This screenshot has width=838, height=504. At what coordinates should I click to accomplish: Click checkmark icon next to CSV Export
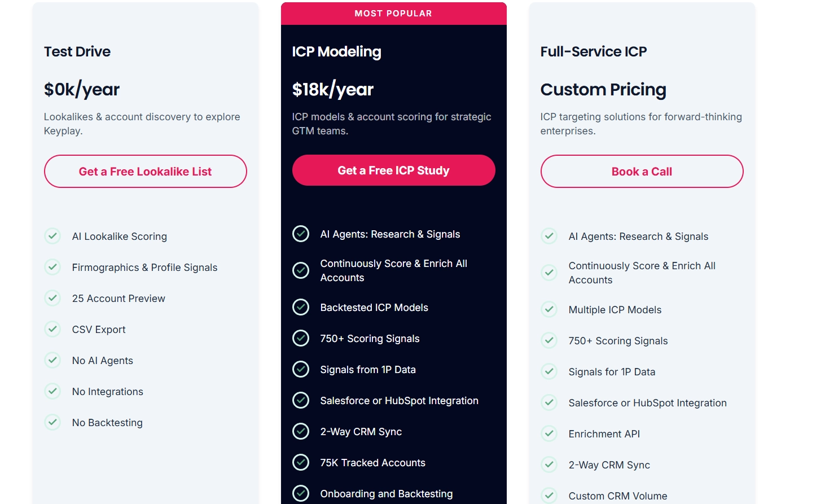click(52, 329)
